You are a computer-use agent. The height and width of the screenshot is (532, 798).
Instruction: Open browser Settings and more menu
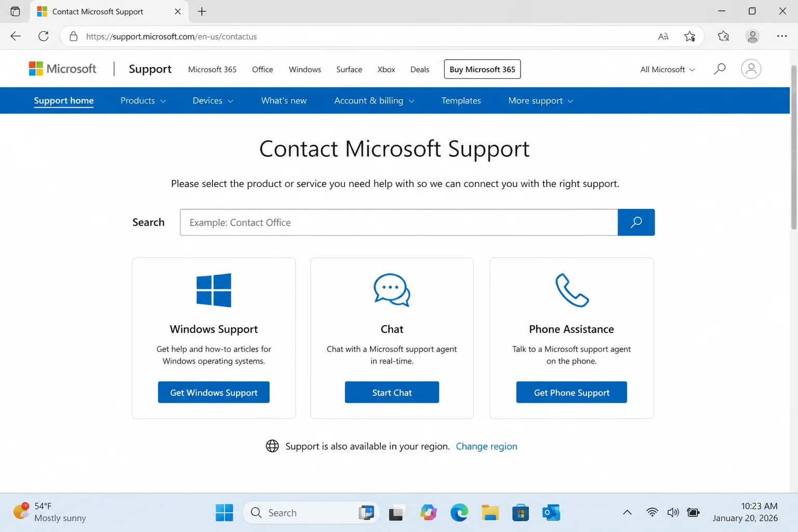[x=782, y=36]
